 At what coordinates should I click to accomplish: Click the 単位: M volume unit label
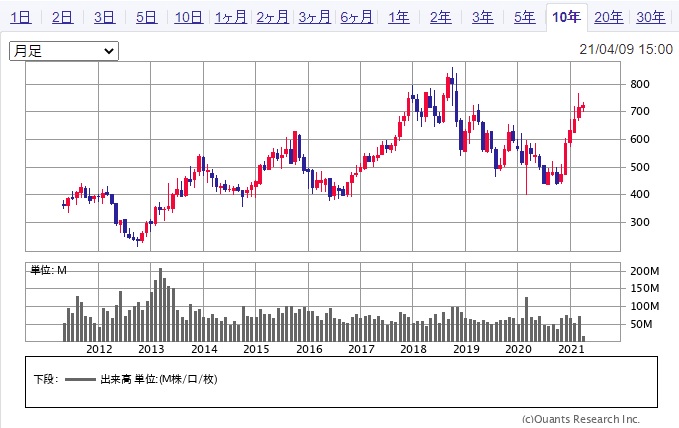point(48,270)
